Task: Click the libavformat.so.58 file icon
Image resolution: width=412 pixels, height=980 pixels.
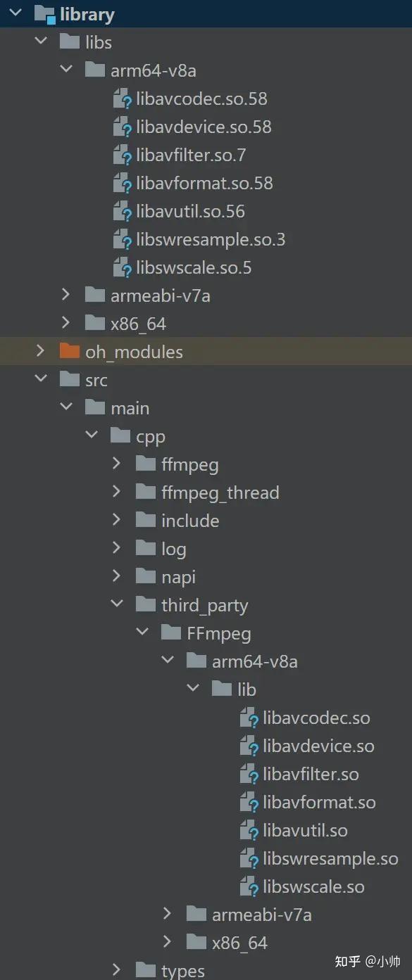Action: [x=120, y=183]
